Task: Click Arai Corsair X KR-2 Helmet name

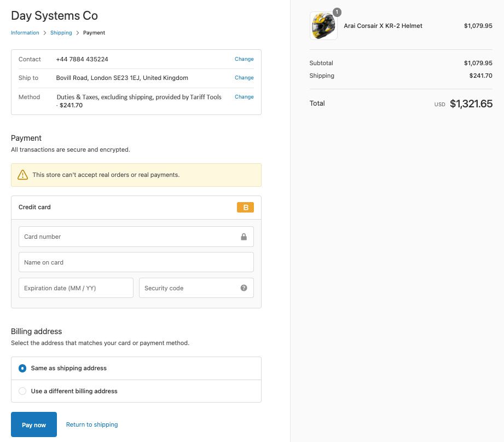Action: coord(383,26)
